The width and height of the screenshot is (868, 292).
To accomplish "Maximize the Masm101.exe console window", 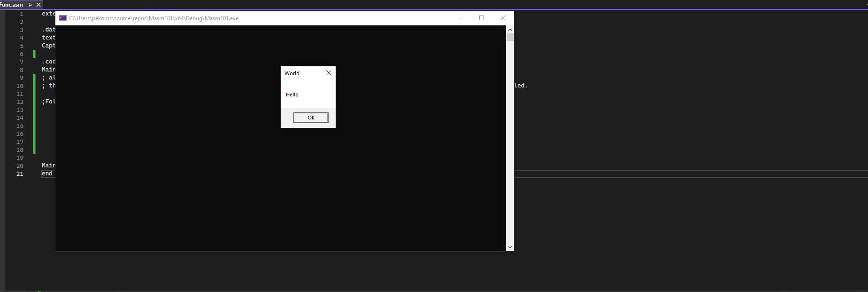I will click(x=481, y=18).
